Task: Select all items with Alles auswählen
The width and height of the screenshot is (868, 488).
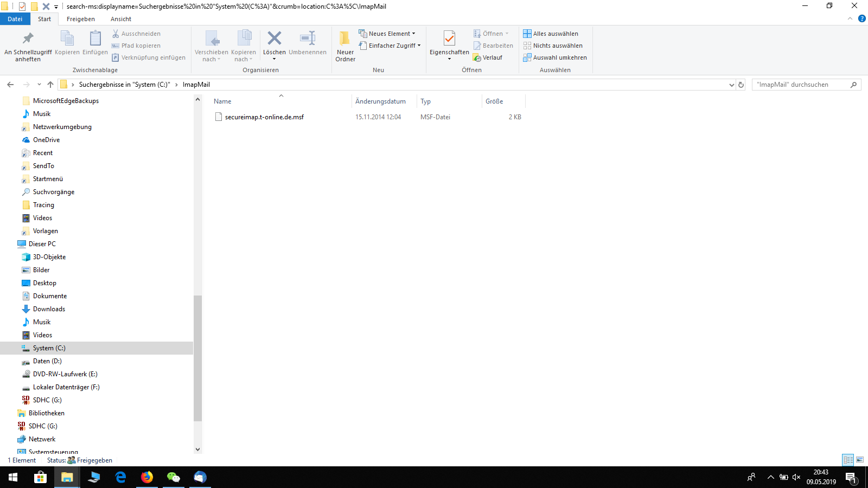Action: pyautogui.click(x=551, y=34)
